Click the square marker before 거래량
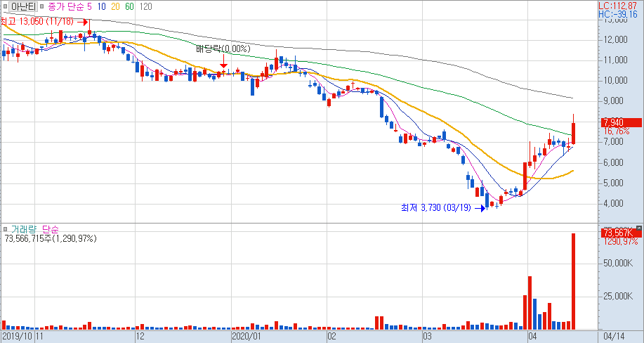The height and width of the screenshot is (343, 644). 5,229
